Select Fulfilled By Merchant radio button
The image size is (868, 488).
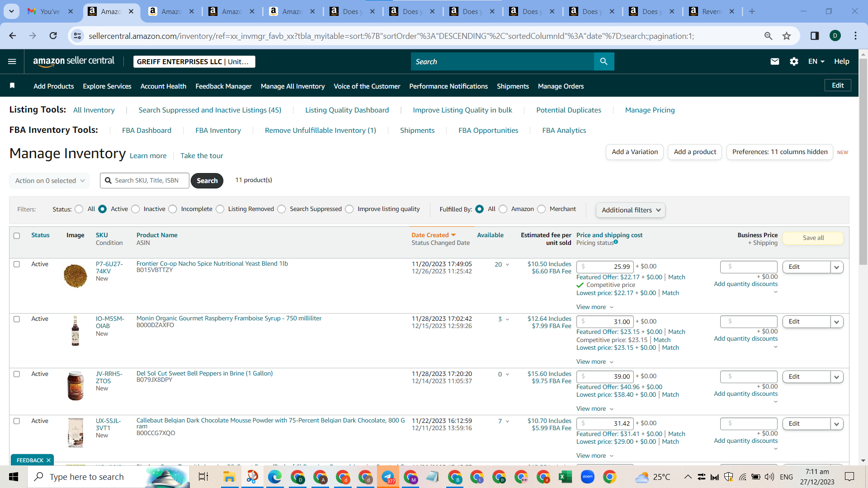click(x=542, y=209)
